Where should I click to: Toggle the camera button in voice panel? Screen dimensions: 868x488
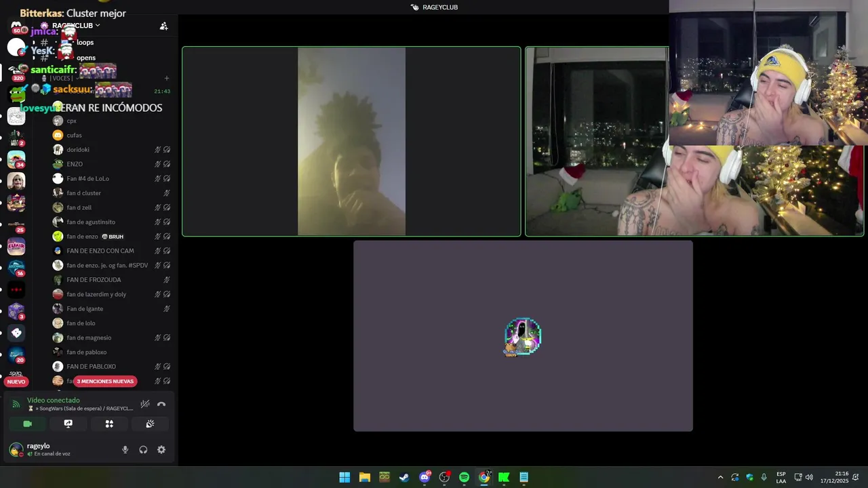click(27, 424)
